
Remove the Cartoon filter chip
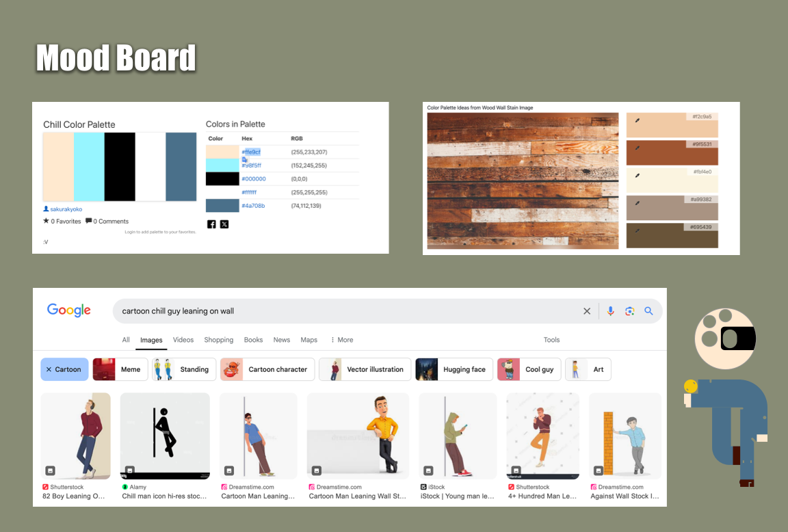click(x=49, y=369)
